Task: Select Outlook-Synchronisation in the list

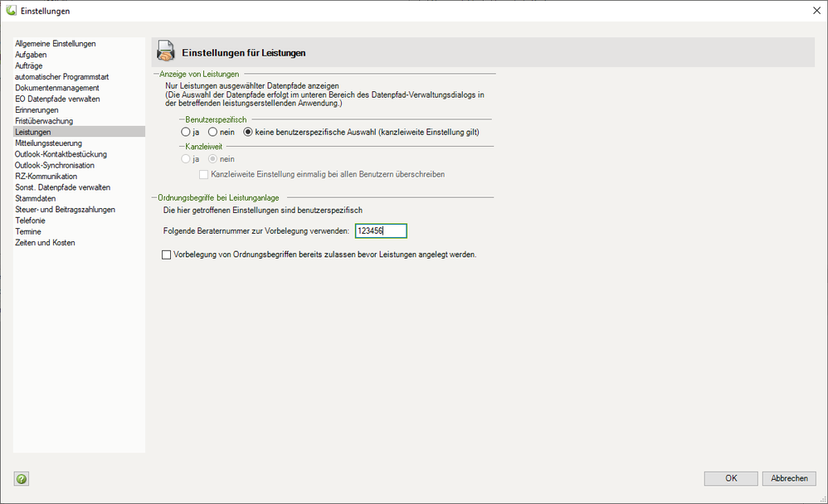Action: click(x=56, y=165)
